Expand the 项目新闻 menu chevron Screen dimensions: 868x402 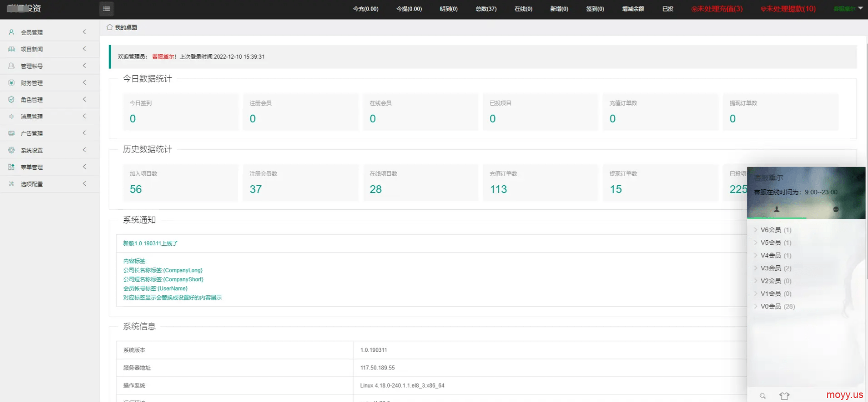point(84,49)
